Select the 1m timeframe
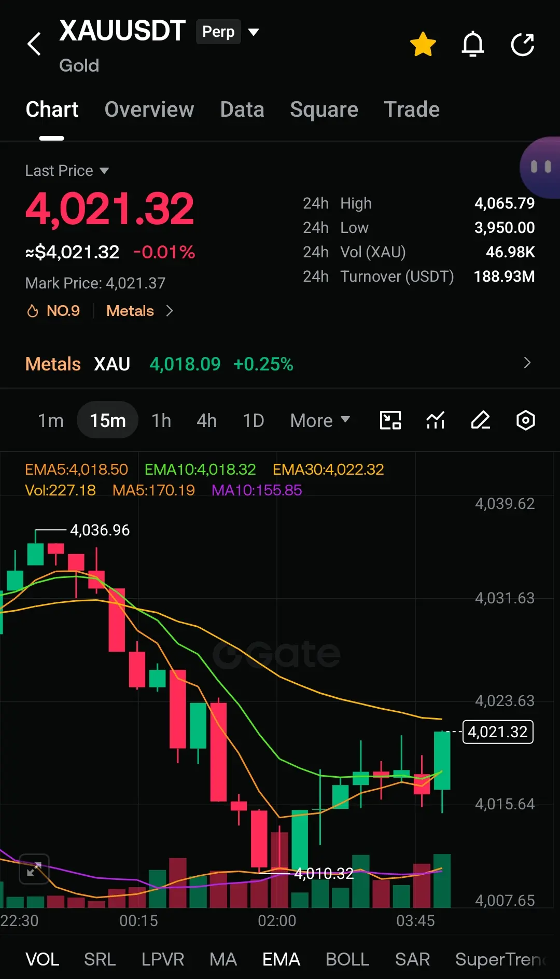 51,420
